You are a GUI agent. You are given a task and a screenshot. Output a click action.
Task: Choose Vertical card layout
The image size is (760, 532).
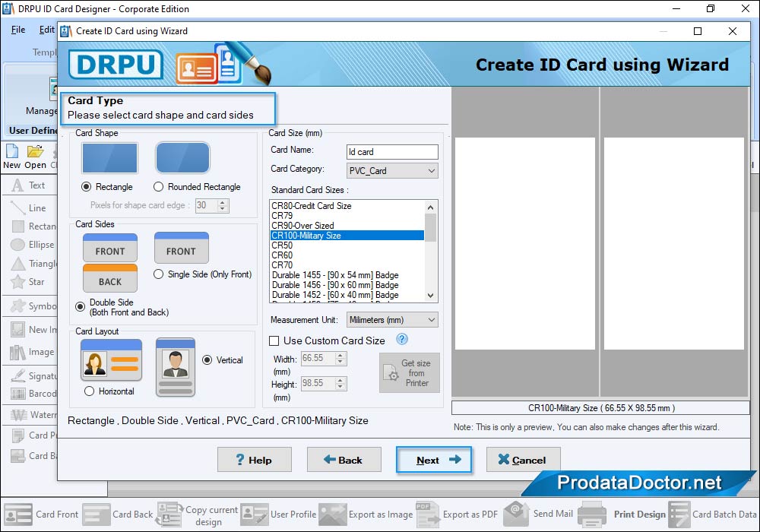207,360
